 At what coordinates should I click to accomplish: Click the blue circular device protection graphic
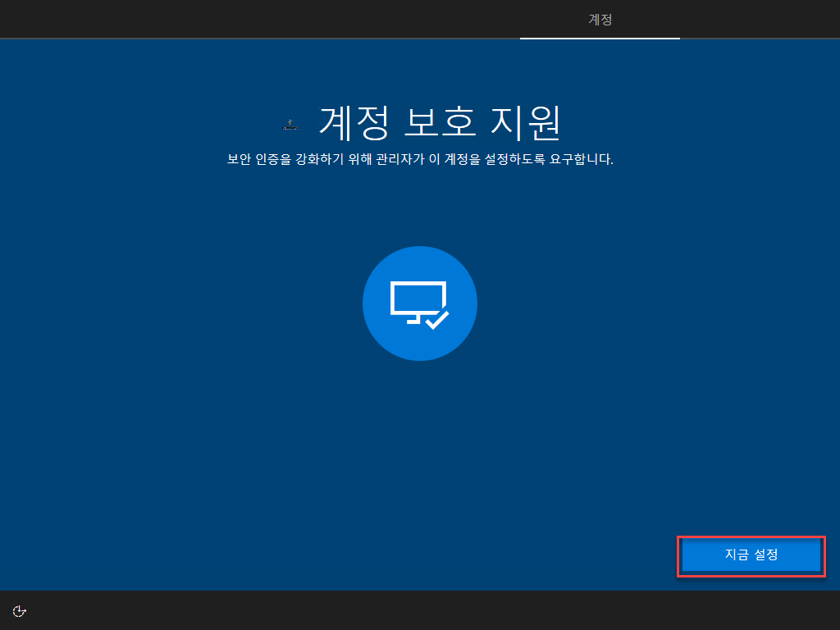(x=419, y=303)
